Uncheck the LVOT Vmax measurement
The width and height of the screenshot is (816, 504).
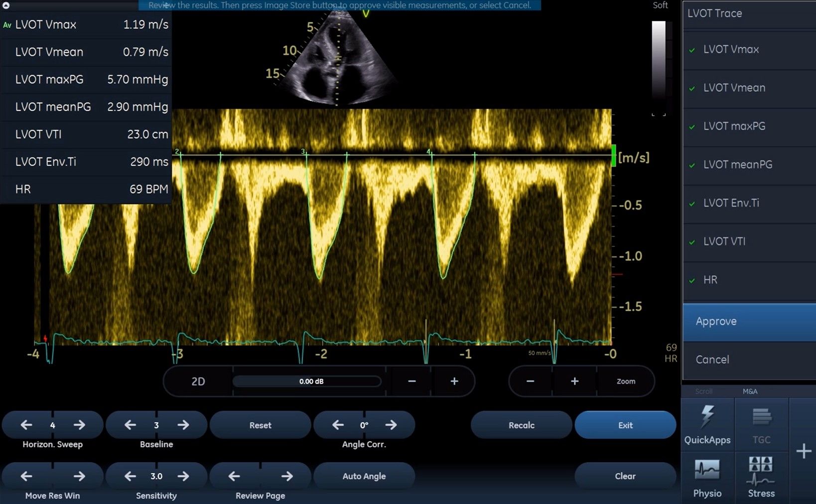click(x=692, y=50)
